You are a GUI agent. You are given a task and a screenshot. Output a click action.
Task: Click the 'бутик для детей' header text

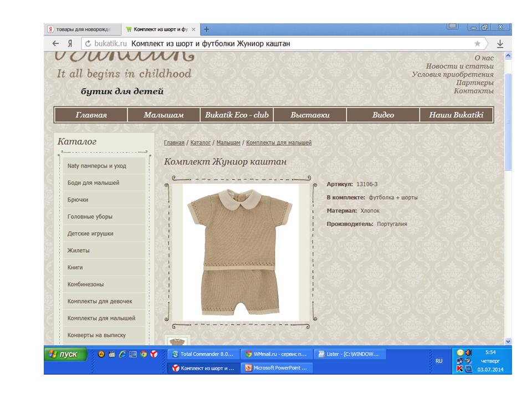click(122, 91)
